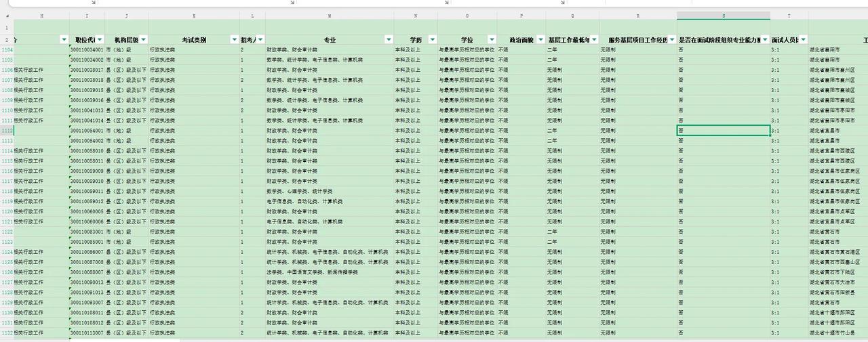Click the select-all corner triangle of the sheet
868x342 pixels.
[7, 16]
